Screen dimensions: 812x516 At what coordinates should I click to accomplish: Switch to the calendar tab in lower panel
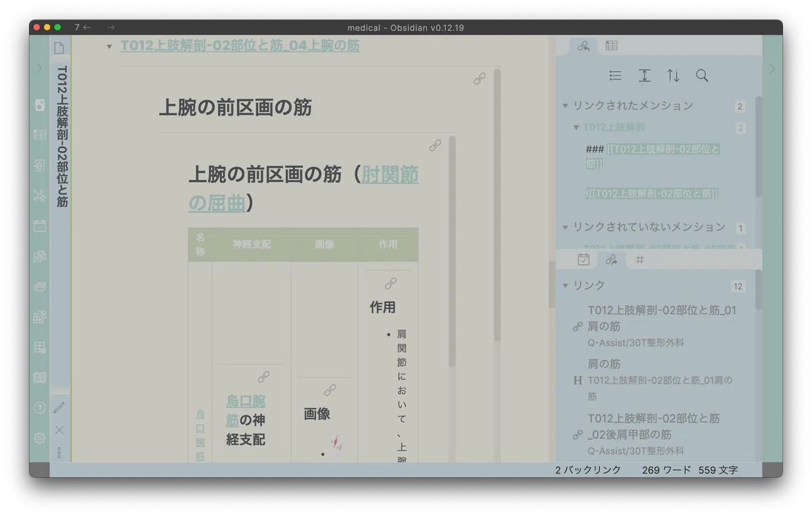coord(583,260)
